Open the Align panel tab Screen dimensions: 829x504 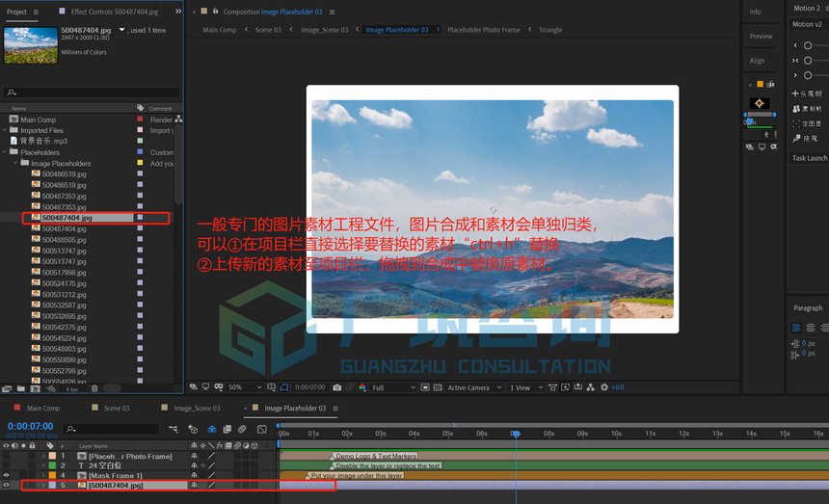tap(757, 60)
